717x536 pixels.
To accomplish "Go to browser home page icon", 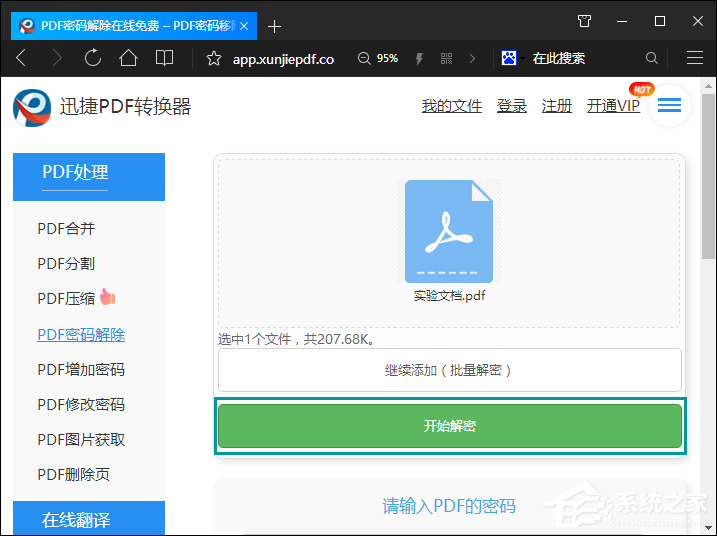I will pyautogui.click(x=128, y=58).
